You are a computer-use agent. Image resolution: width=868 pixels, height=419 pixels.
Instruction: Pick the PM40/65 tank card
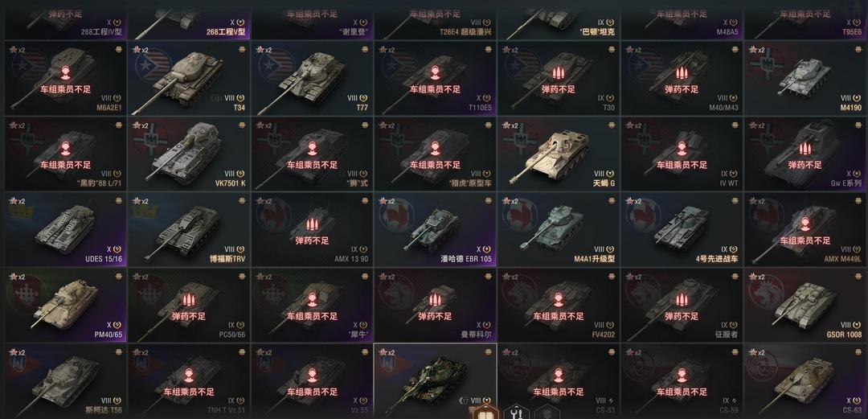click(65, 306)
